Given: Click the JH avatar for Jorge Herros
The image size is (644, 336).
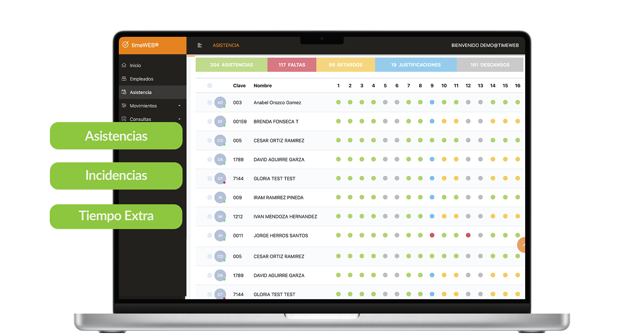Looking at the screenshot, I should [220, 236].
